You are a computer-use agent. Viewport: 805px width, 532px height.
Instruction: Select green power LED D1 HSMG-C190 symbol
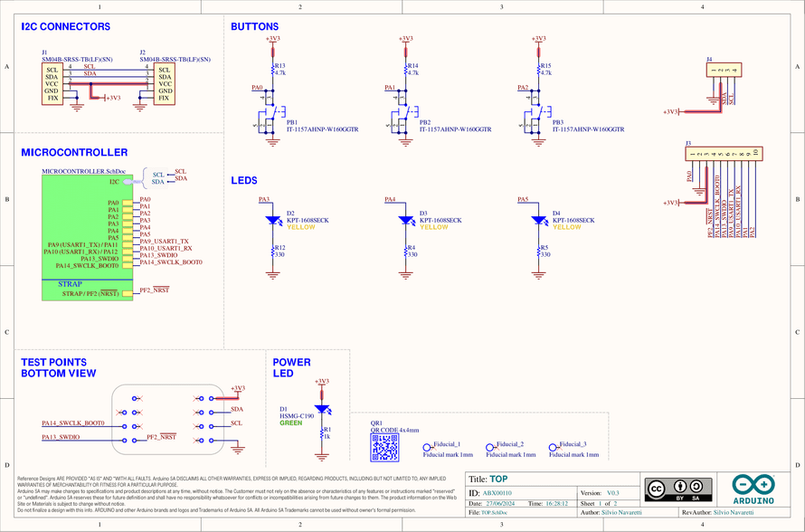[x=321, y=407]
